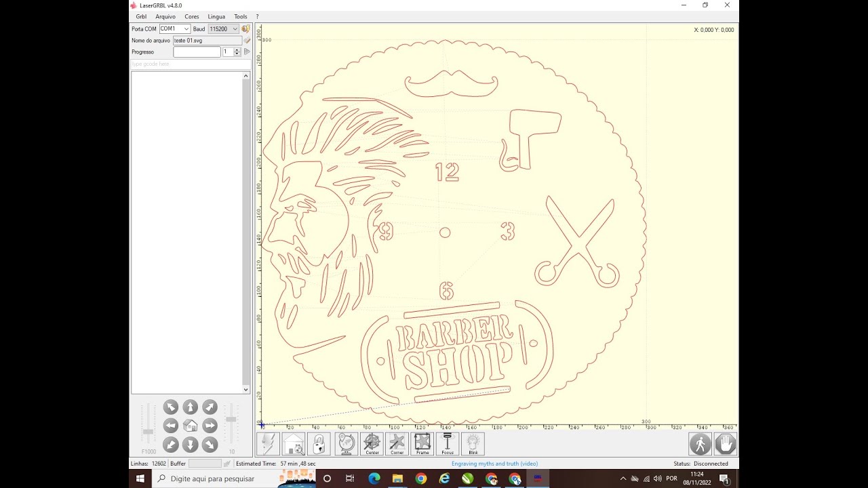Click the type gcode here input field
The width and height of the screenshot is (868, 488).
click(x=191, y=64)
